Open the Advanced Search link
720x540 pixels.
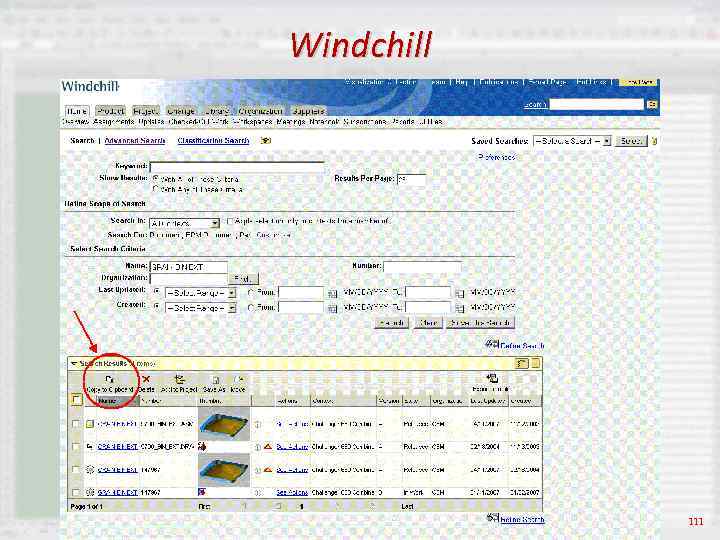point(135,141)
